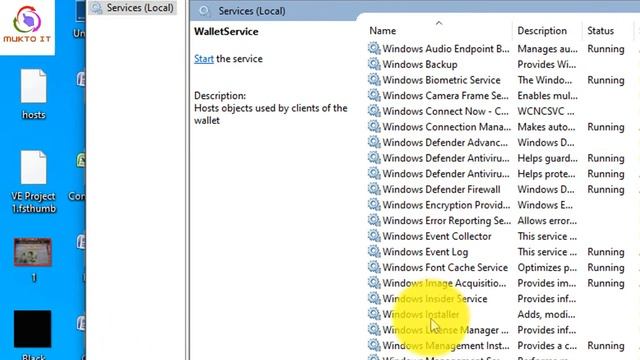This screenshot has width=640, height=360.
Task: Click gear icon of Windows Connection Manager
Action: pos(374,127)
